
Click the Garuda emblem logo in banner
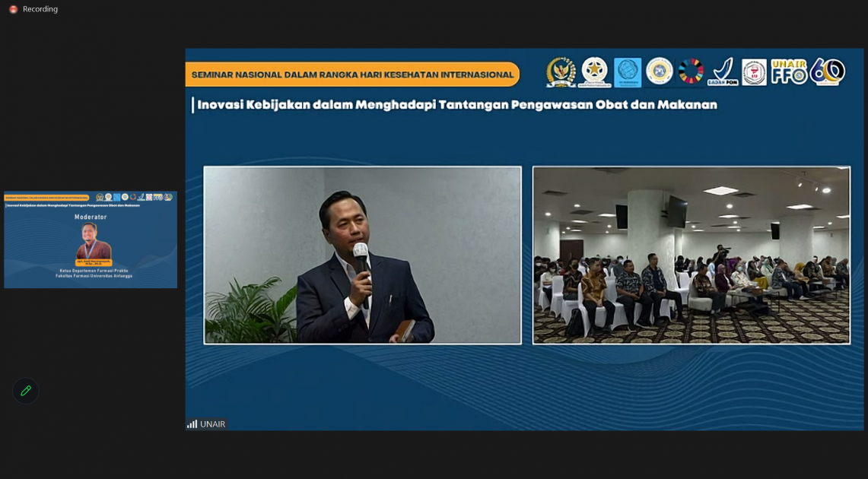(561, 72)
